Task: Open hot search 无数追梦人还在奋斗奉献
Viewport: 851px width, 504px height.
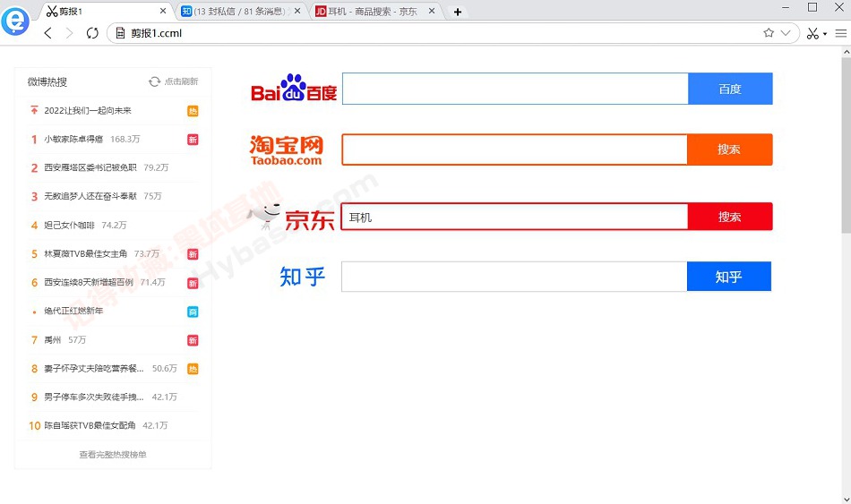Action: 90,196
